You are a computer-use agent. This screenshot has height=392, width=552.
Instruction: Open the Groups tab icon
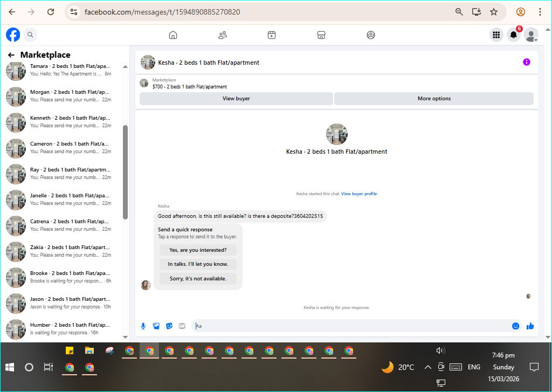pyautogui.click(x=371, y=35)
